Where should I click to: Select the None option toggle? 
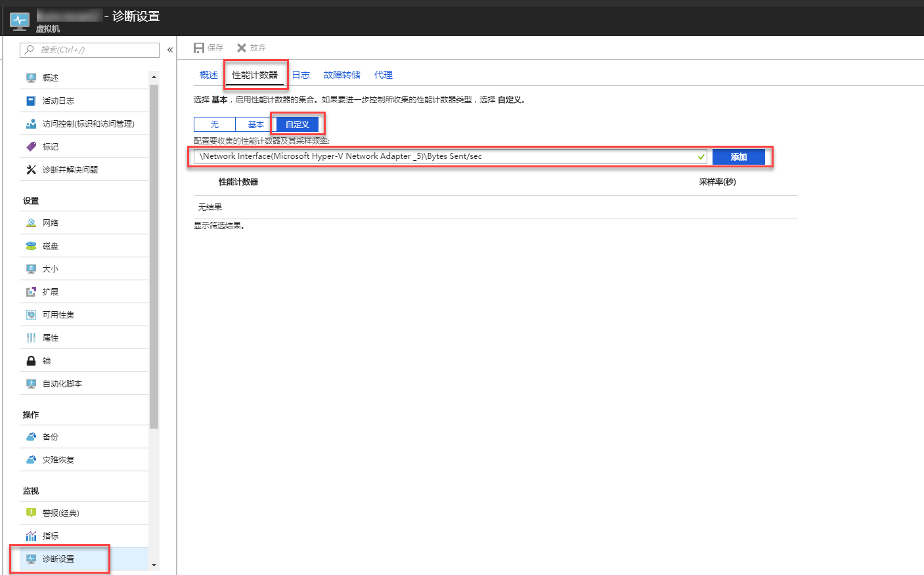pos(214,124)
